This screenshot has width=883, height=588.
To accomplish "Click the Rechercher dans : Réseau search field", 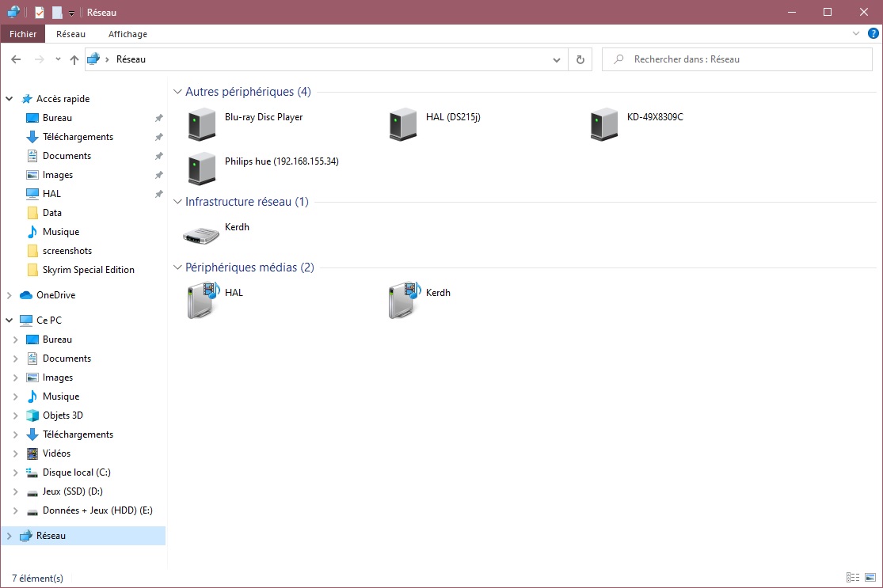I will [737, 59].
